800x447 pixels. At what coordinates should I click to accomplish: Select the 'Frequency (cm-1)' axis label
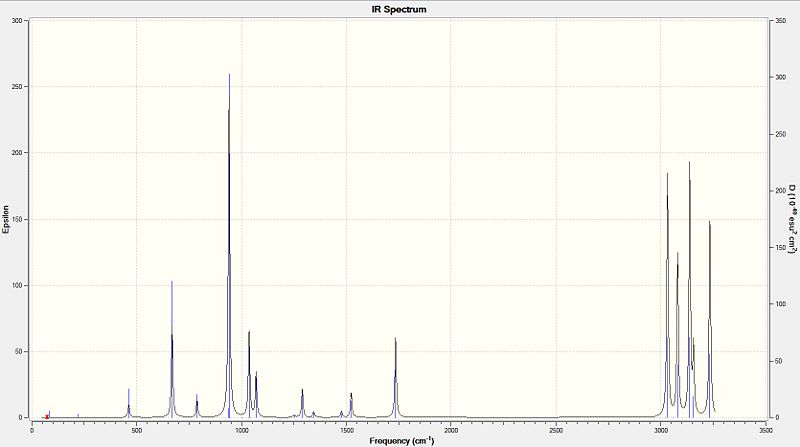click(x=402, y=440)
